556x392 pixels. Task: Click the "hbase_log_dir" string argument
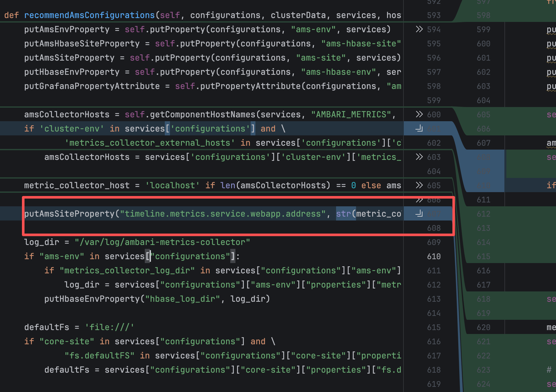[183, 299]
